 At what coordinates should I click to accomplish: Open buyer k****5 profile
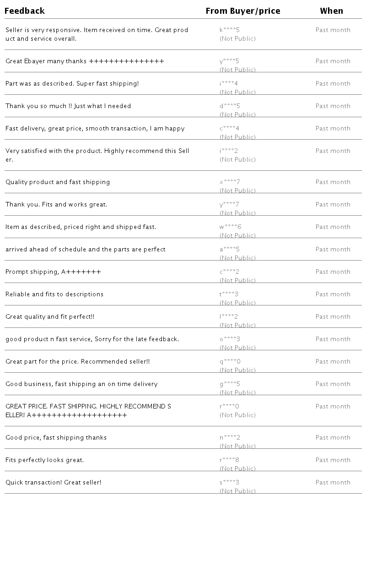click(x=230, y=30)
